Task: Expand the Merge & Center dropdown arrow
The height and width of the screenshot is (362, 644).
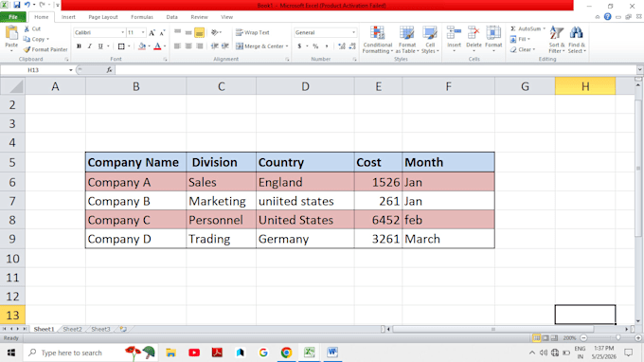Action: point(287,46)
